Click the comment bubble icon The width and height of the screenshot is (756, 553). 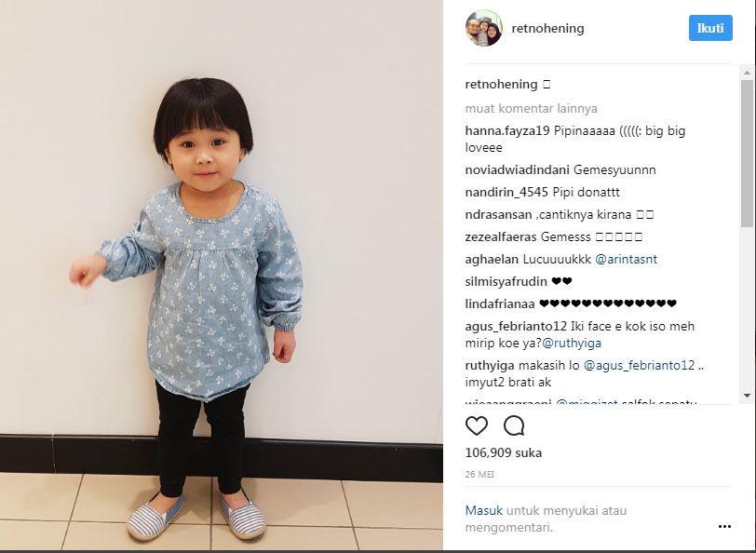tap(514, 425)
